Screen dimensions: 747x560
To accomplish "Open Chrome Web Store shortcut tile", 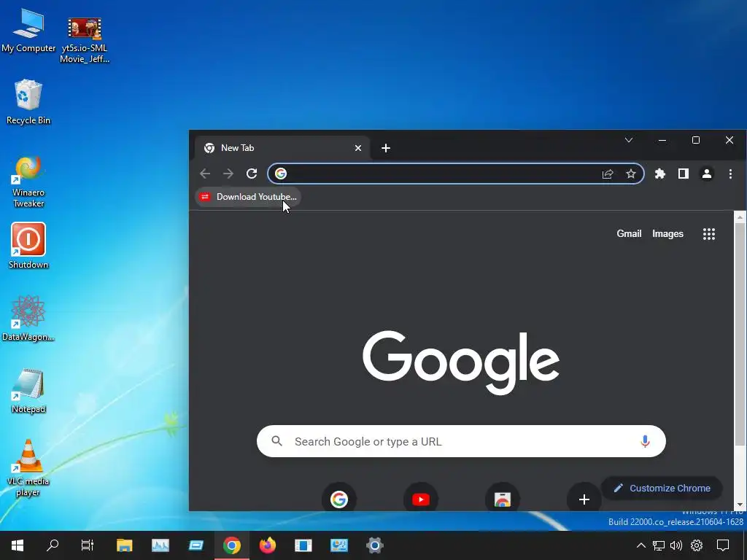I will click(502, 499).
